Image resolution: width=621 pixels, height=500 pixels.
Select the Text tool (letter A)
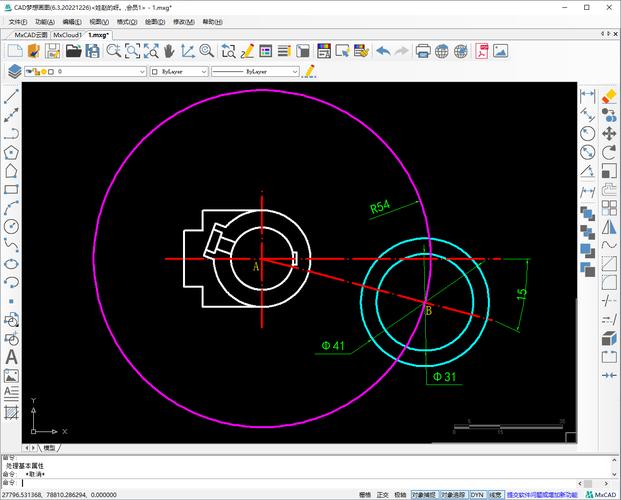(12, 357)
